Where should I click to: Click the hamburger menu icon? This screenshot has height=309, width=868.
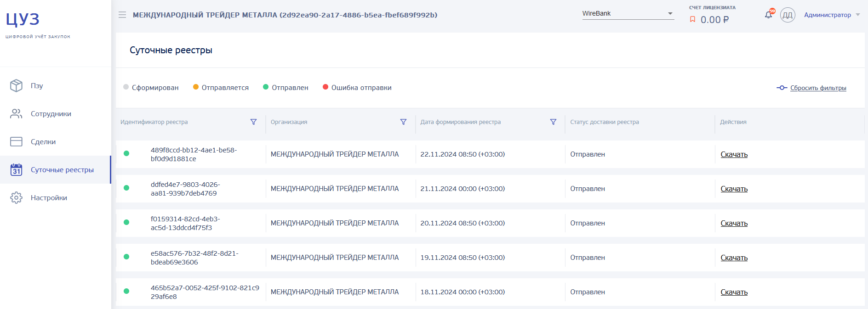(x=122, y=15)
